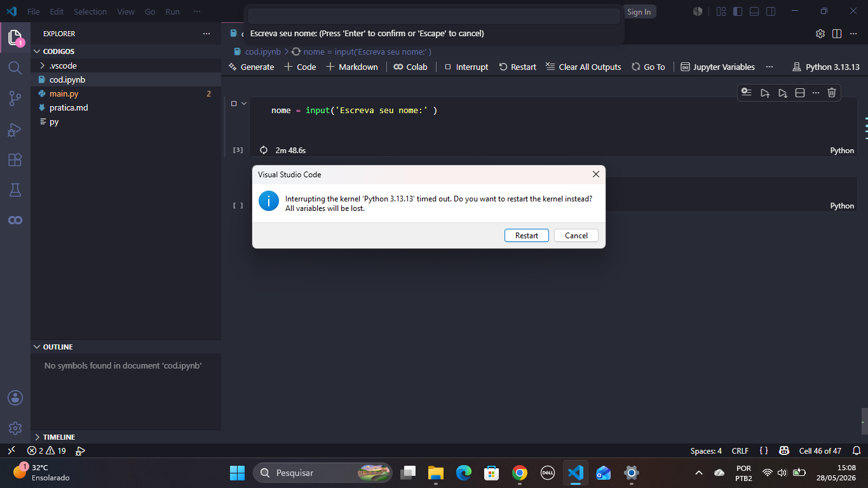This screenshot has height=488, width=868.
Task: Open the Edit menu
Action: pos(57,11)
